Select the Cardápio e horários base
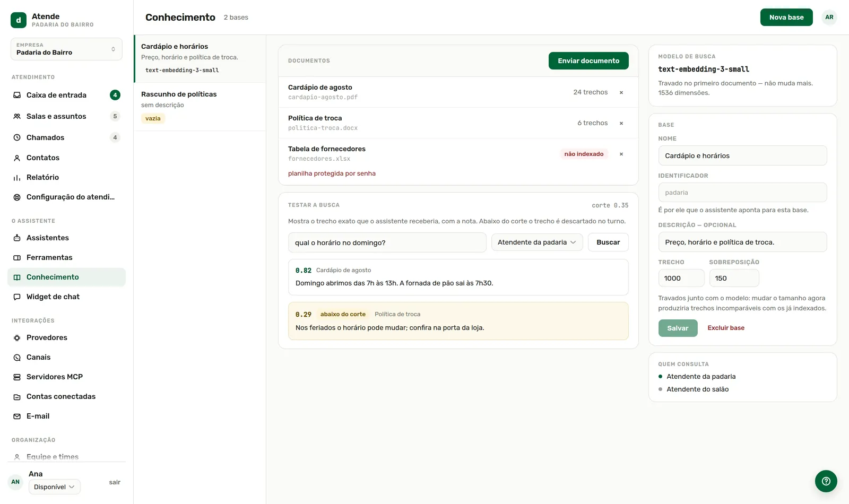849x504 pixels. [200, 58]
